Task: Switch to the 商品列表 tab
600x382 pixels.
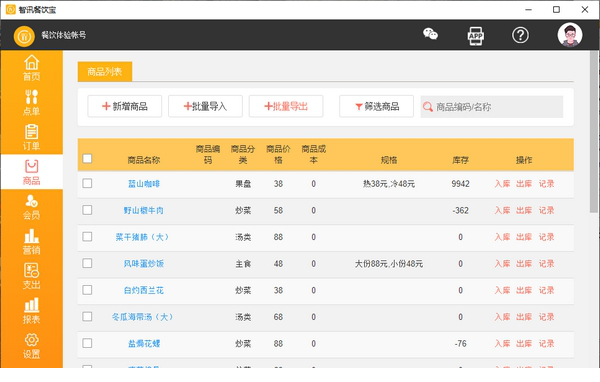Action: coord(105,72)
